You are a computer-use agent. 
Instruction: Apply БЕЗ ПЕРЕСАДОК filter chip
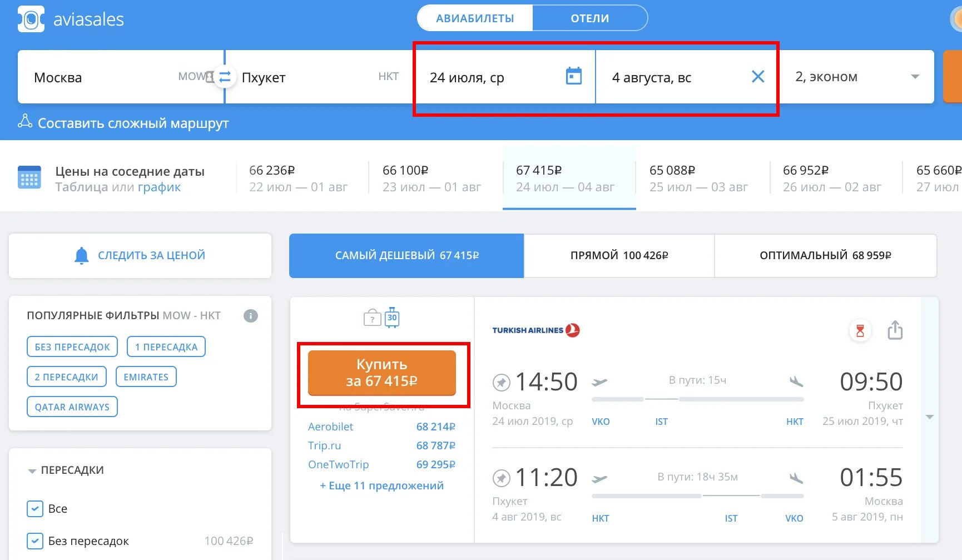(x=72, y=347)
